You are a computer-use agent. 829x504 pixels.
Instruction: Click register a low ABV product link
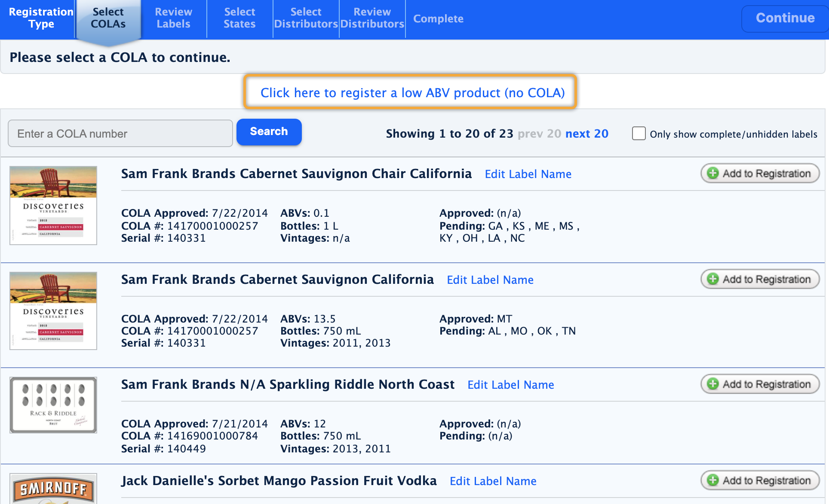pyautogui.click(x=412, y=92)
